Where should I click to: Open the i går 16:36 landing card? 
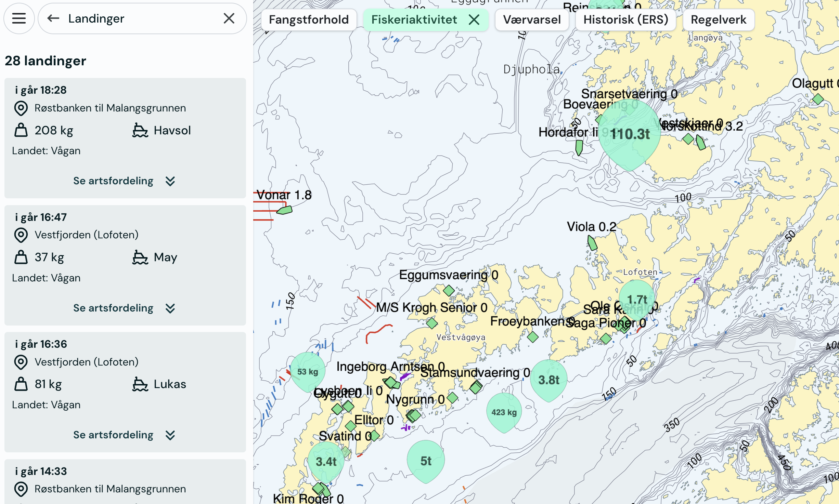pyautogui.click(x=125, y=392)
